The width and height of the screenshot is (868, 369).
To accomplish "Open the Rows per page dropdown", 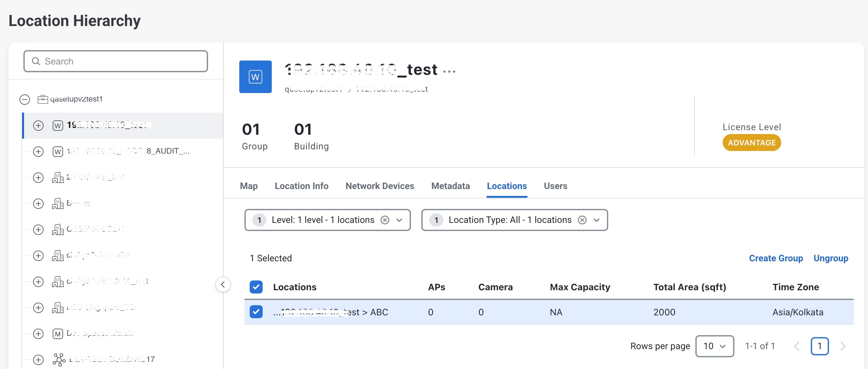I will click(x=714, y=346).
